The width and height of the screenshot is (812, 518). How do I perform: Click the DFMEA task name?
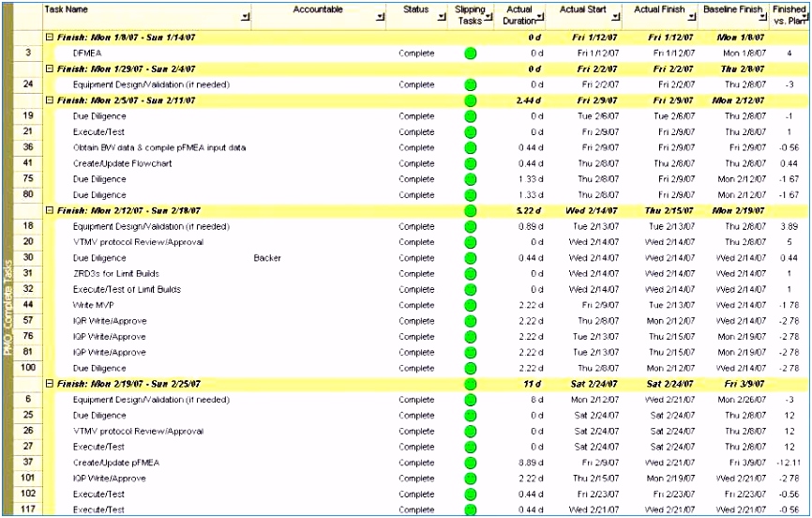coord(87,53)
